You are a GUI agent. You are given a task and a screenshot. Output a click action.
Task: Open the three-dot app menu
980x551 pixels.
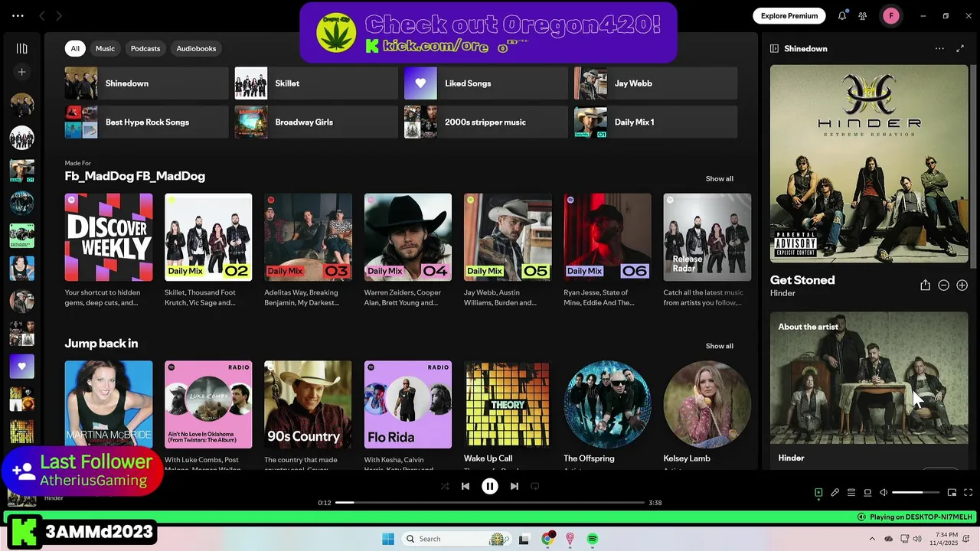[x=18, y=15]
